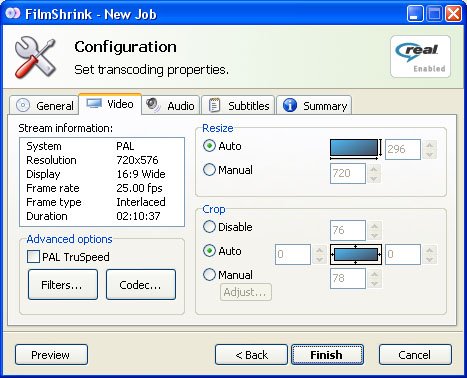This screenshot has height=378, width=467.
Task: Increase the crop right stepper value
Action: pyautogui.click(x=430, y=250)
